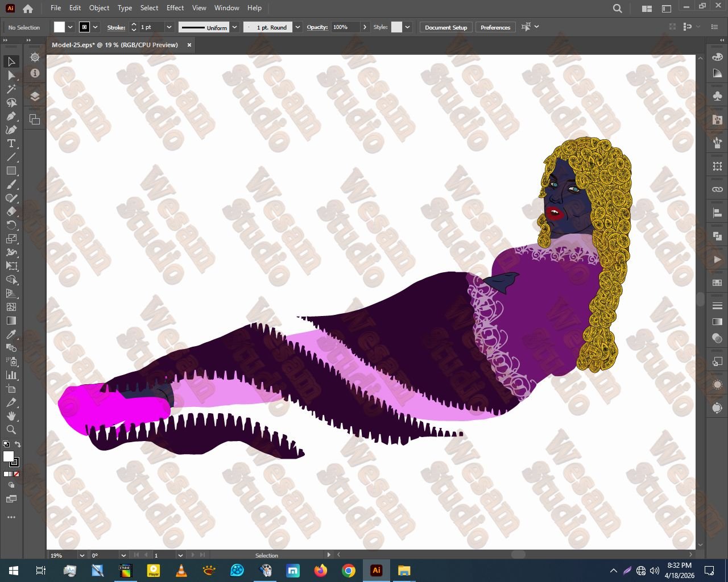Select the Direct Selection tool
The width and height of the screenshot is (728, 582).
point(11,75)
